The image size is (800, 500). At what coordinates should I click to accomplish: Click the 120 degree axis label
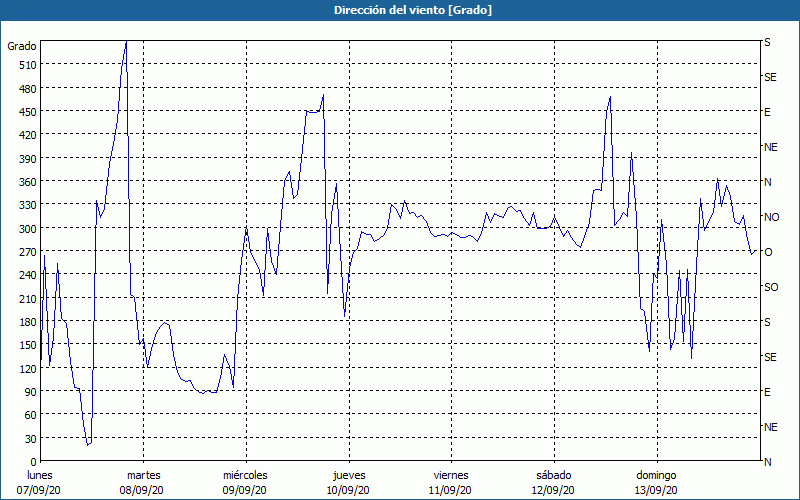tap(28, 368)
